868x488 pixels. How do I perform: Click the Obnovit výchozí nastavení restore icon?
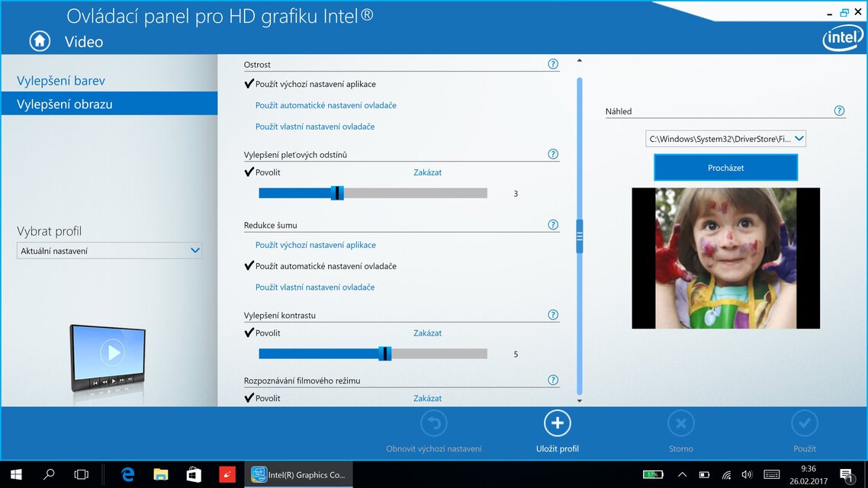pos(433,422)
